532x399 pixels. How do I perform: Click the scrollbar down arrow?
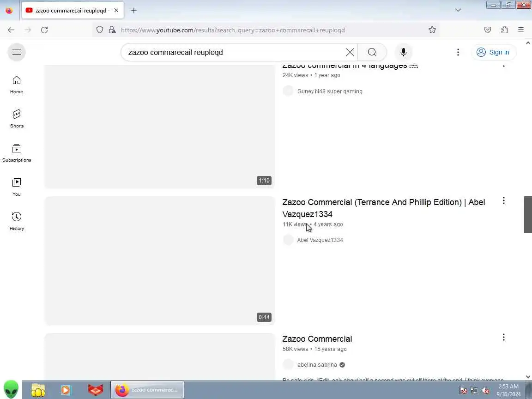pos(528,377)
